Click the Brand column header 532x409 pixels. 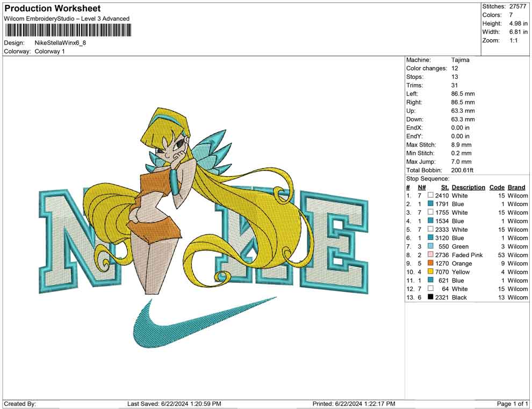516,187
